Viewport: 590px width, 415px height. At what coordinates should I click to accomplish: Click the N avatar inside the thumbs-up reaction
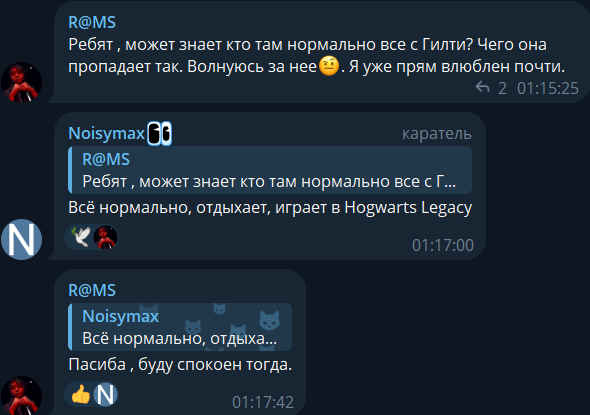[106, 394]
